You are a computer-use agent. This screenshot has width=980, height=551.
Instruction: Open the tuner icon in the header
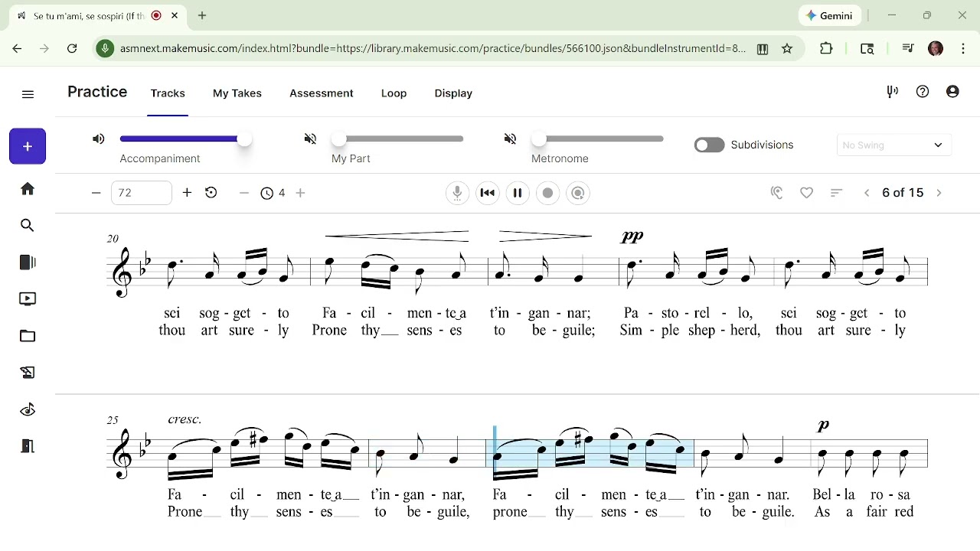tap(893, 92)
